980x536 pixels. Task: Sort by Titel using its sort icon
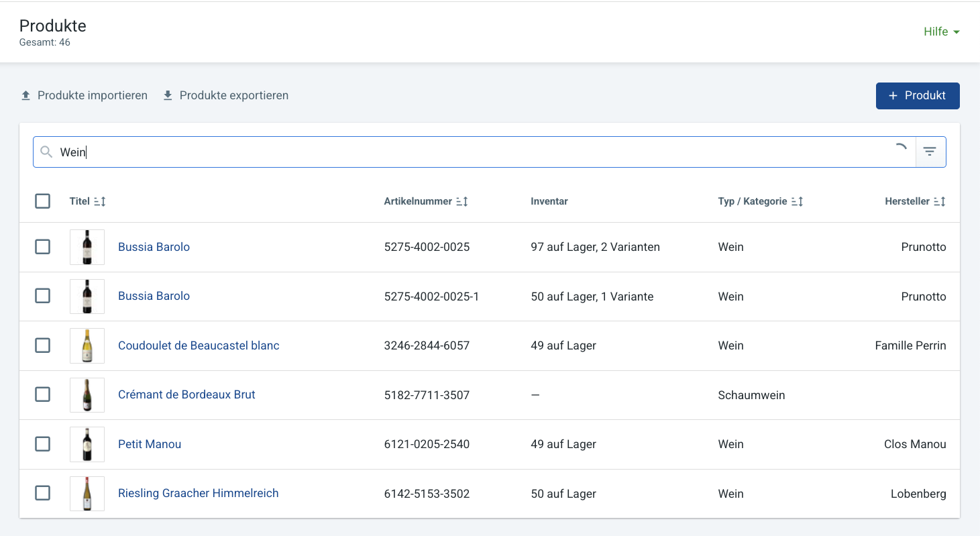(100, 201)
